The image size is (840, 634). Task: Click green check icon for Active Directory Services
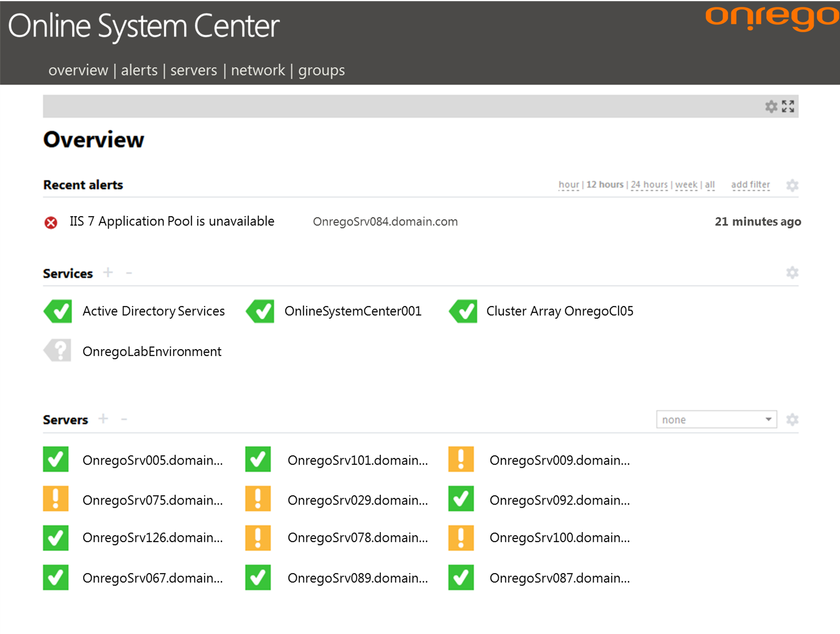tap(58, 311)
